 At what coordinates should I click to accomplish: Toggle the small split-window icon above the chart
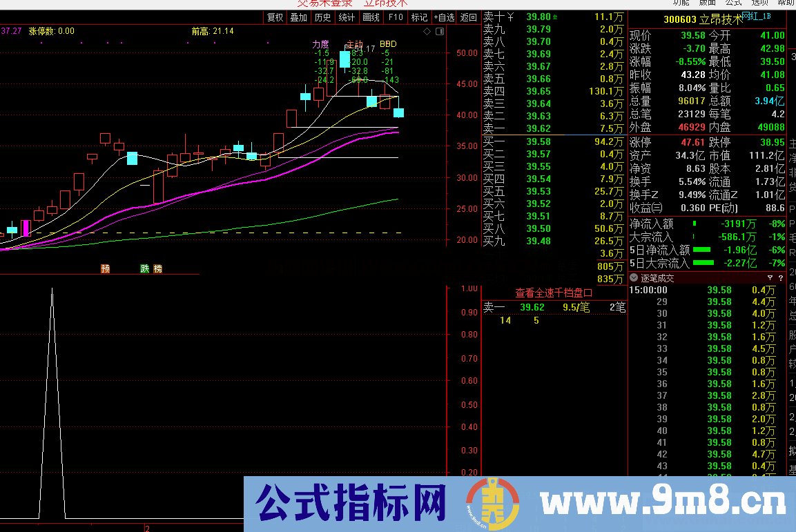pos(440,31)
